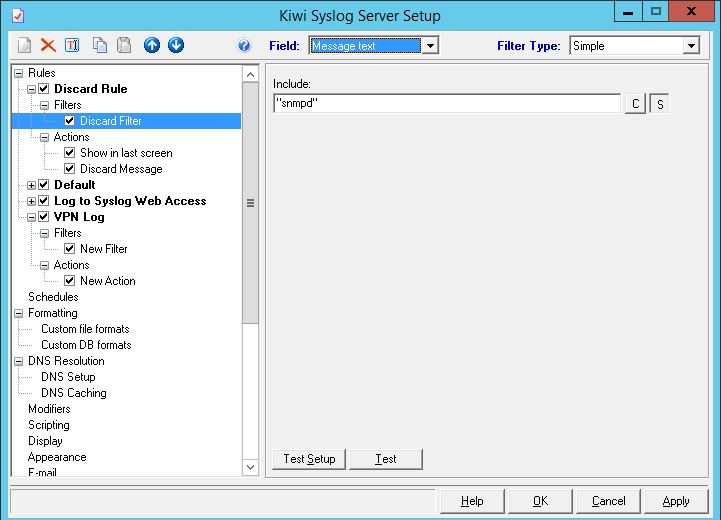Expand the Default rule node
721x520 pixels.
(31, 185)
